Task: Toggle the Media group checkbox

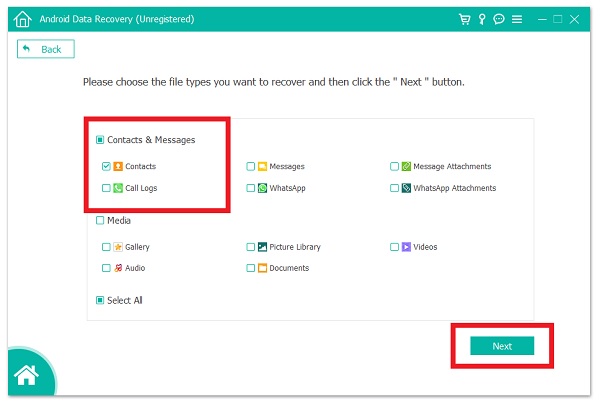Action: pyautogui.click(x=100, y=220)
